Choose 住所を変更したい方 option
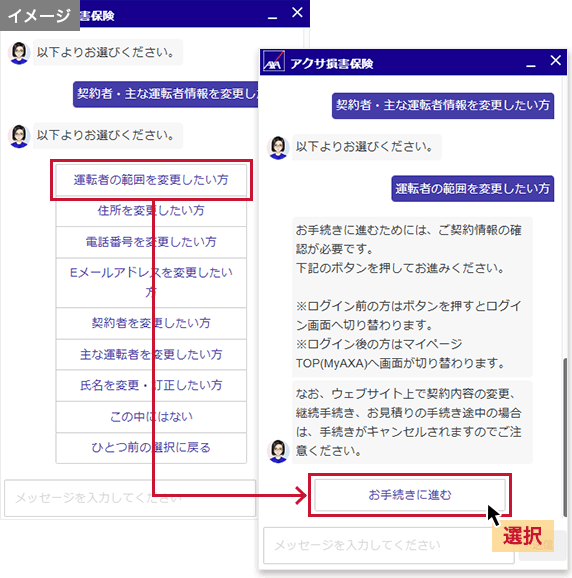This screenshot has width=572, height=578. tap(151, 211)
